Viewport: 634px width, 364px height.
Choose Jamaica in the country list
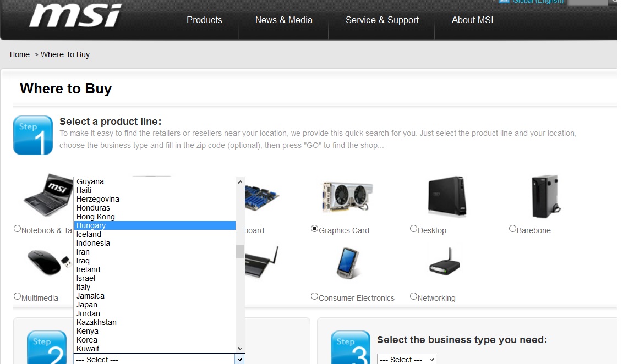(155, 296)
